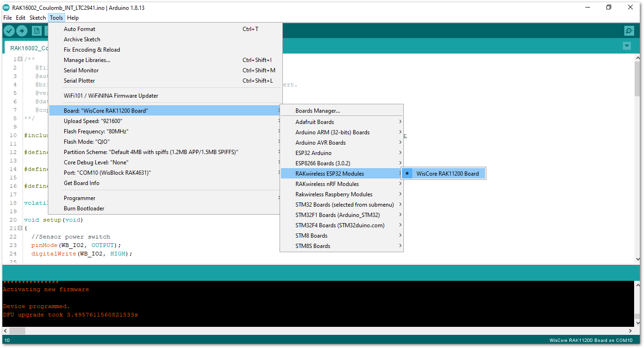Image resolution: width=644 pixels, height=348 pixels.
Task: Choose Auto Format from Tools menu
Action: coord(166,29)
